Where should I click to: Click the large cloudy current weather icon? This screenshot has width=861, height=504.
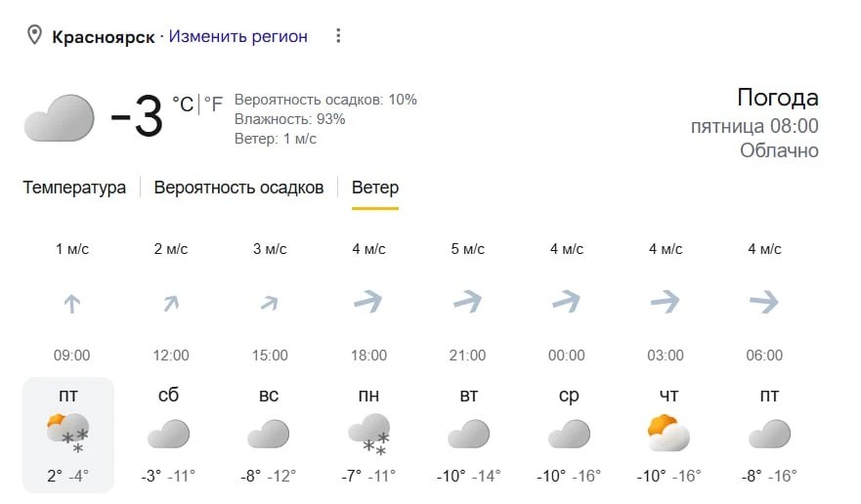tap(60, 117)
